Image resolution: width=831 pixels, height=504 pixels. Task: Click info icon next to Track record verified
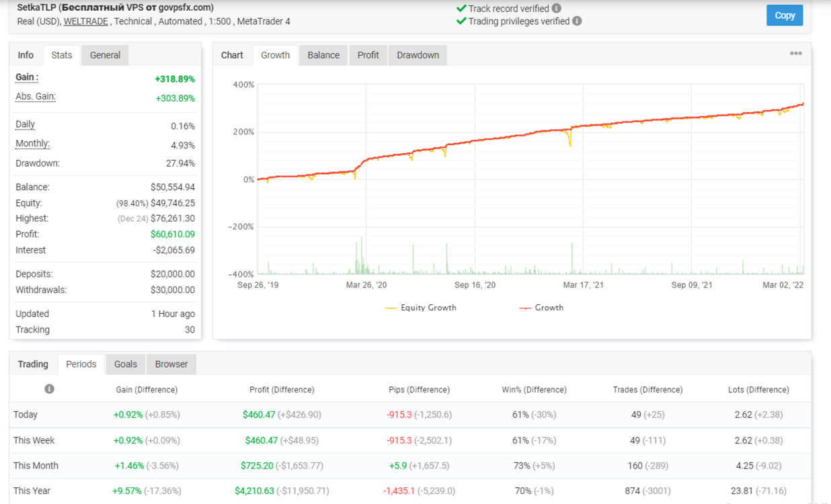557,9
